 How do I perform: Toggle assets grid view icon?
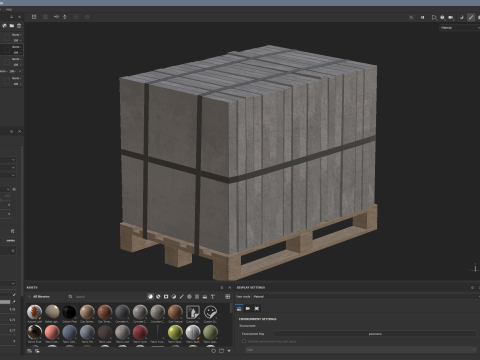point(228,296)
